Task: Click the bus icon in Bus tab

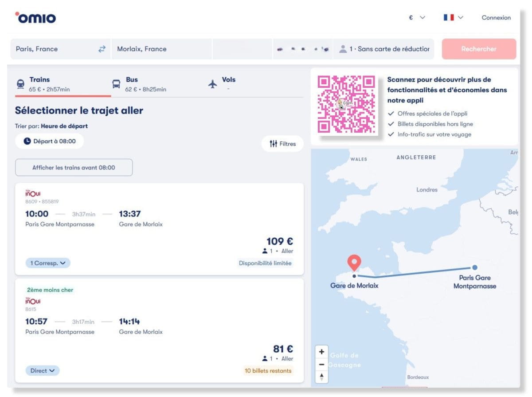Action: point(116,84)
